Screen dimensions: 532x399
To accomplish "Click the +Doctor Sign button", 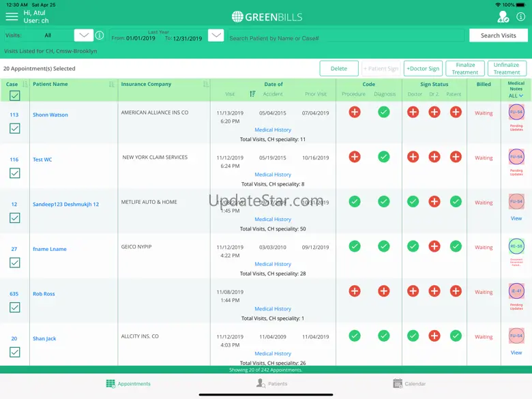I will click(423, 68).
